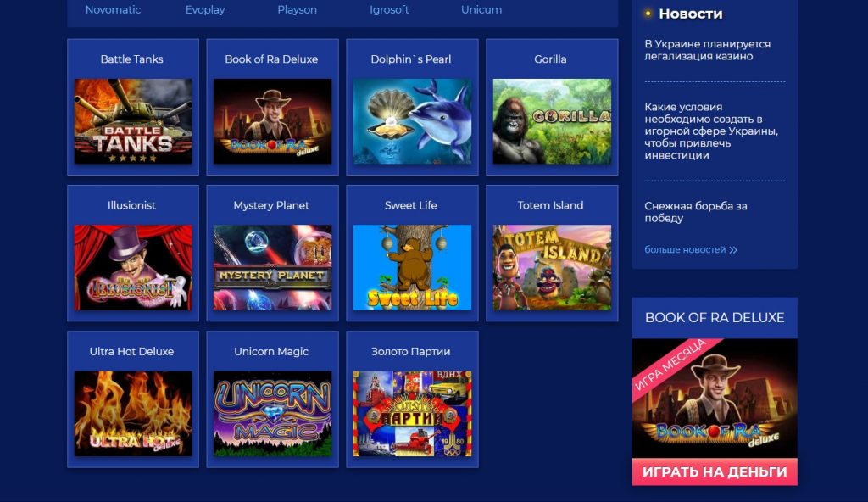868x502 pixels.
Task: Switch to the Novomatic provider tab
Action: pos(113,9)
